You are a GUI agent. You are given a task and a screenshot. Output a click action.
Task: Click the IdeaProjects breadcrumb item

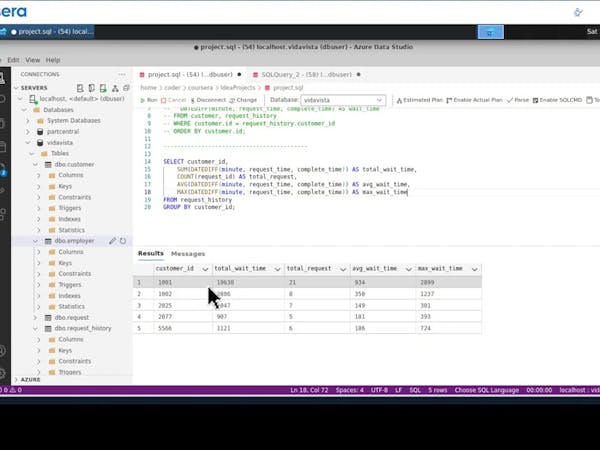pyautogui.click(x=238, y=88)
